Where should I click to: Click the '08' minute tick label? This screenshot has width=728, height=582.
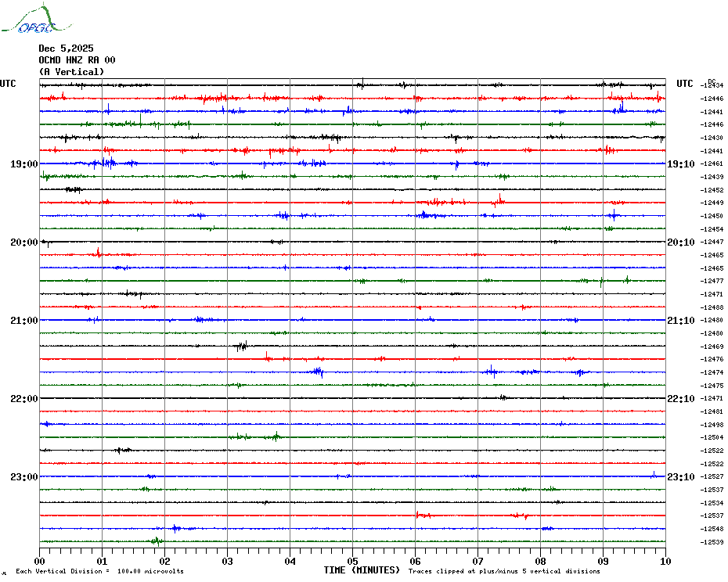point(540,561)
